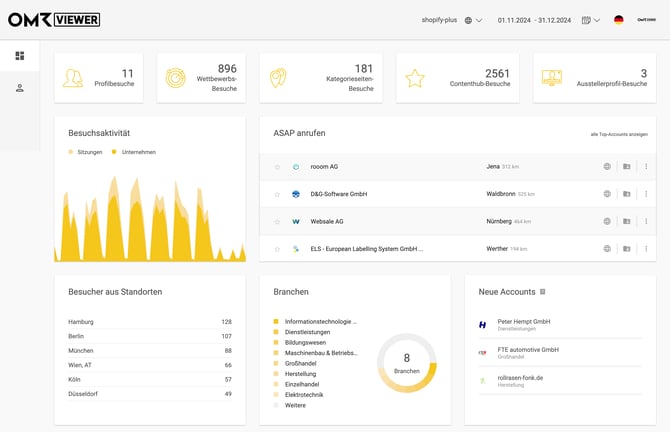Select the Profilbesuche stat card

98,78
